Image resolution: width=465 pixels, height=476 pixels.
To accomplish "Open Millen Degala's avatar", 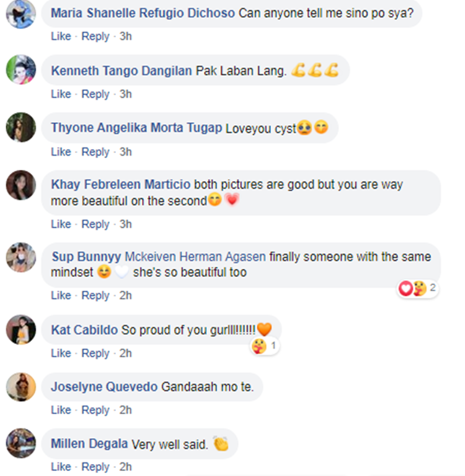I will point(21,444).
